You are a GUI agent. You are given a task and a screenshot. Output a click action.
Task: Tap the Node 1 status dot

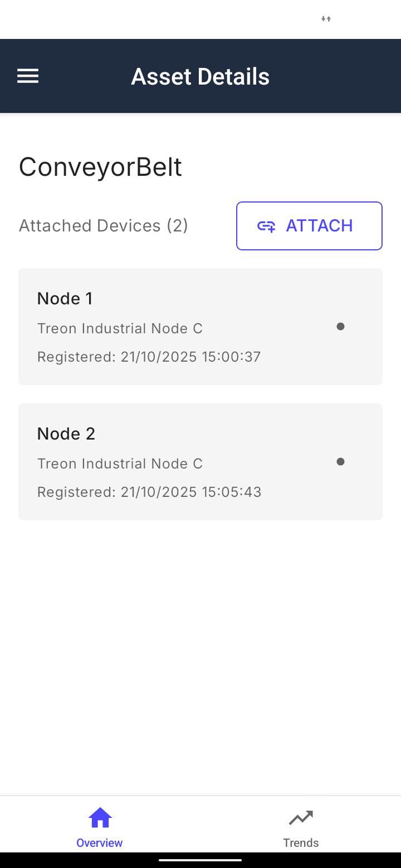[x=340, y=327]
